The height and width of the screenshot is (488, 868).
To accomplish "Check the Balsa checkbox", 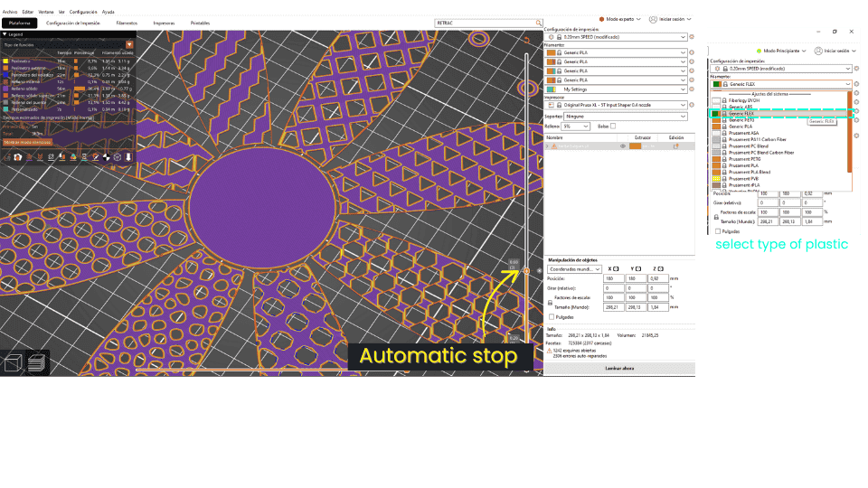I will click(615, 126).
